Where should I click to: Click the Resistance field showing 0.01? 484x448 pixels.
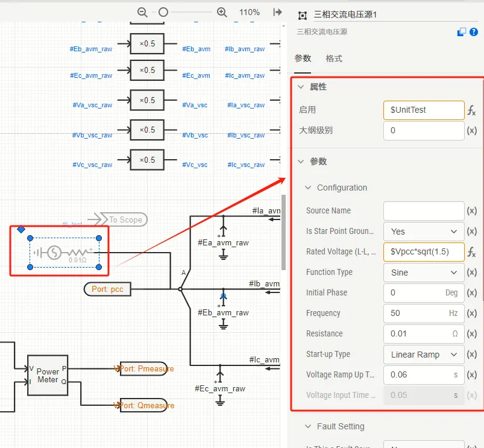click(424, 334)
